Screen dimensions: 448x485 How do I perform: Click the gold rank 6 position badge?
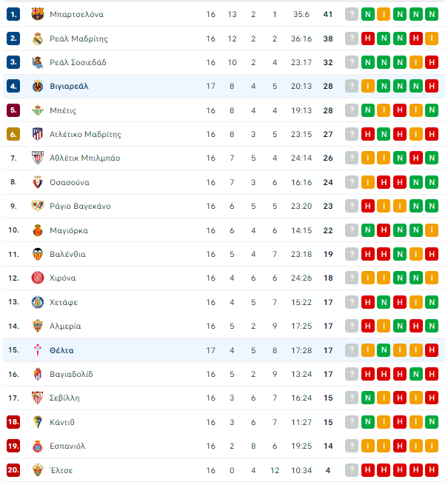click(x=13, y=134)
